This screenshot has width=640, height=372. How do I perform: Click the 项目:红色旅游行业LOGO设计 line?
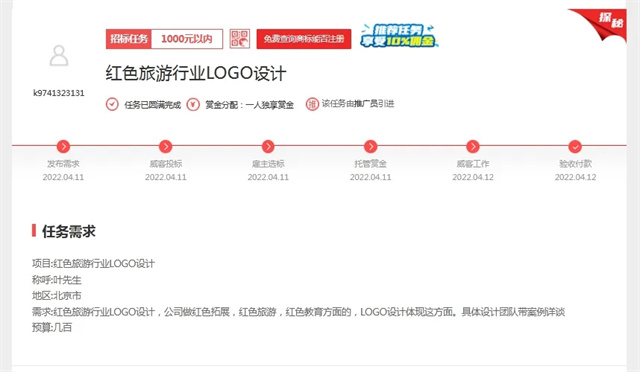tap(93, 264)
